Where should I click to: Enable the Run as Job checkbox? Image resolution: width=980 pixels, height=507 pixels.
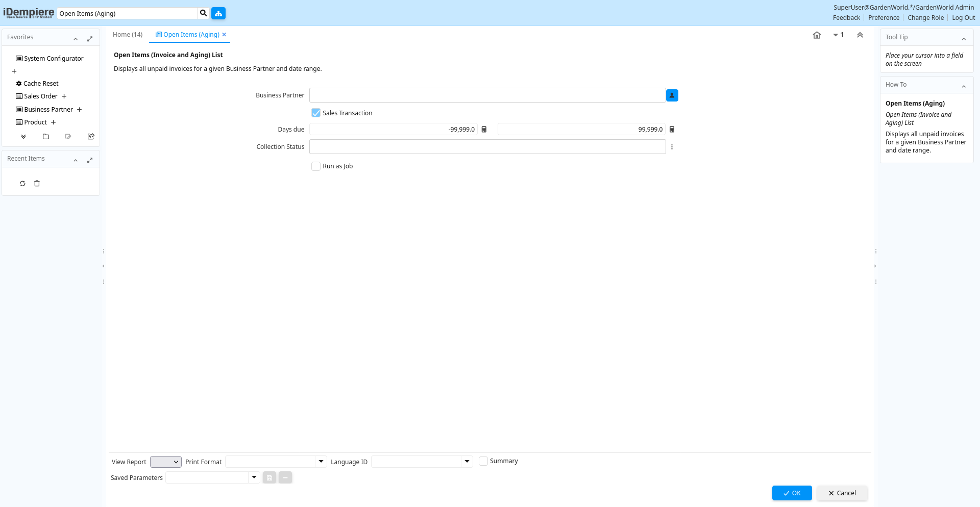pyautogui.click(x=316, y=166)
